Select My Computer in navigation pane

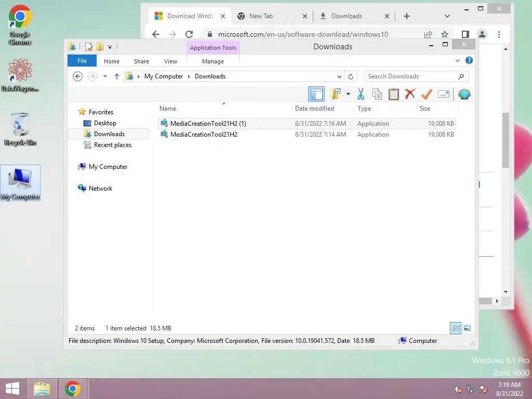coord(108,167)
